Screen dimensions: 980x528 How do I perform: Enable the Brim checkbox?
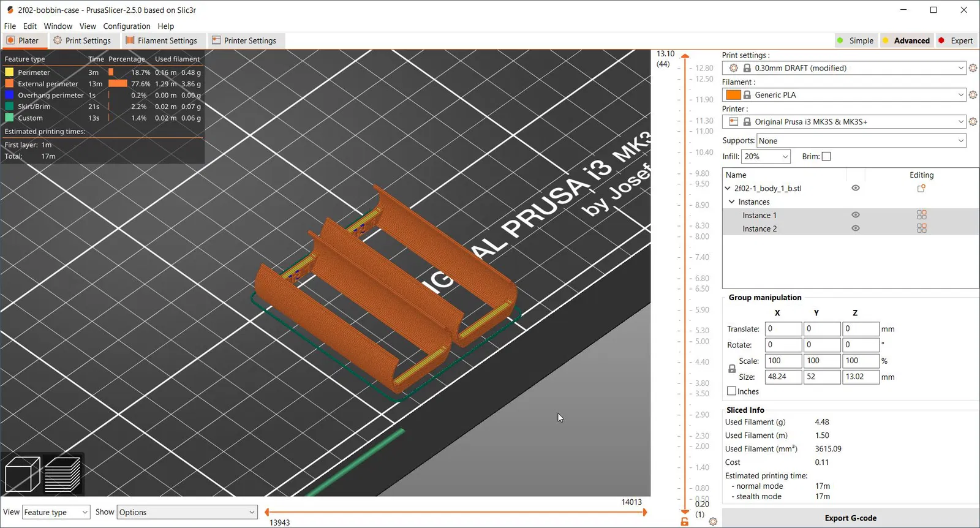pyautogui.click(x=826, y=157)
